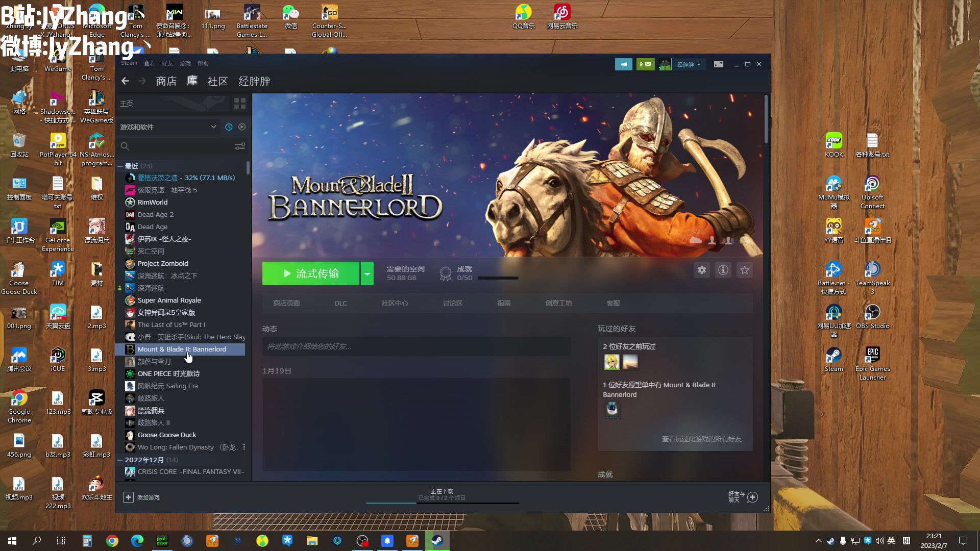Open Ubisoft Connect desktop icon
Screen dimensions: 980x551
pyautogui.click(x=872, y=192)
